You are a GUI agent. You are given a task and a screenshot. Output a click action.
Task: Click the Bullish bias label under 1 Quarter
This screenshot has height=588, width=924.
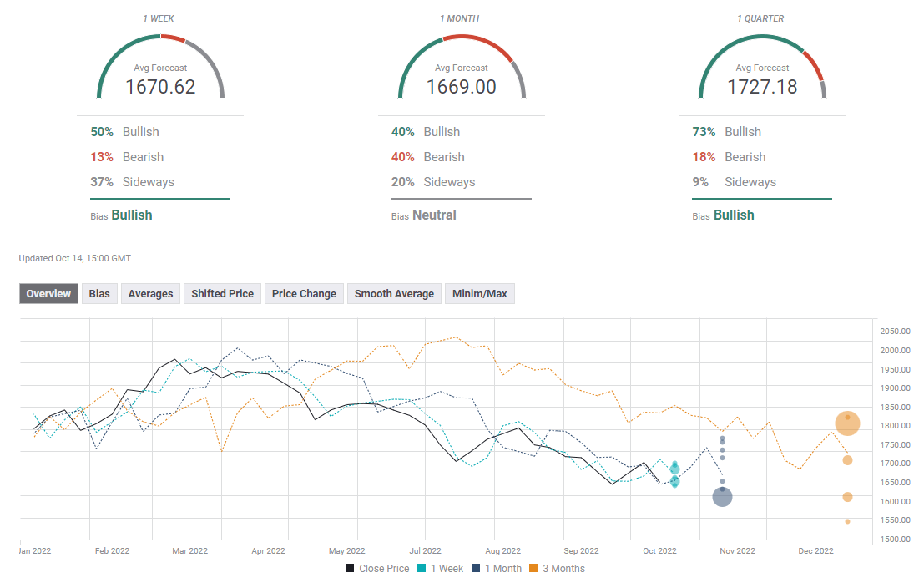coord(734,215)
